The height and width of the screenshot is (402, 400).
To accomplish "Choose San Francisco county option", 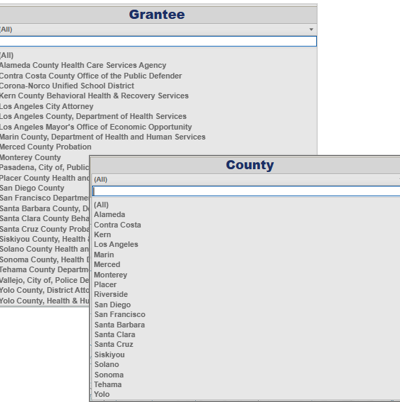I will pyautogui.click(x=120, y=314).
